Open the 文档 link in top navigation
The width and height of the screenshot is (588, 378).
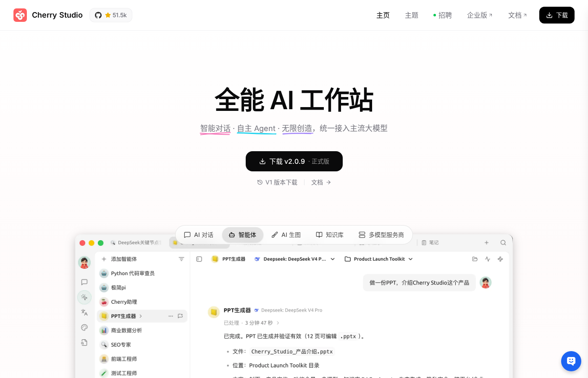[x=517, y=15]
